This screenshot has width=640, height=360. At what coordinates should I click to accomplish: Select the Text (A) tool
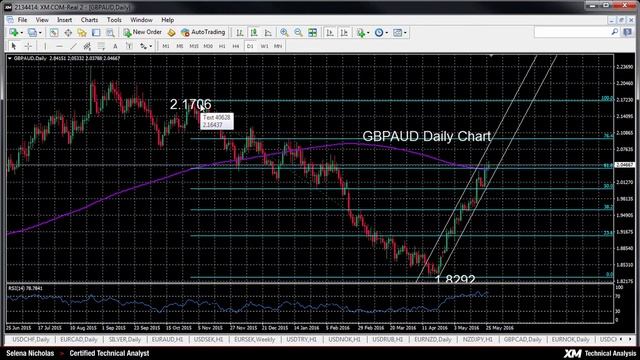[x=115, y=46]
